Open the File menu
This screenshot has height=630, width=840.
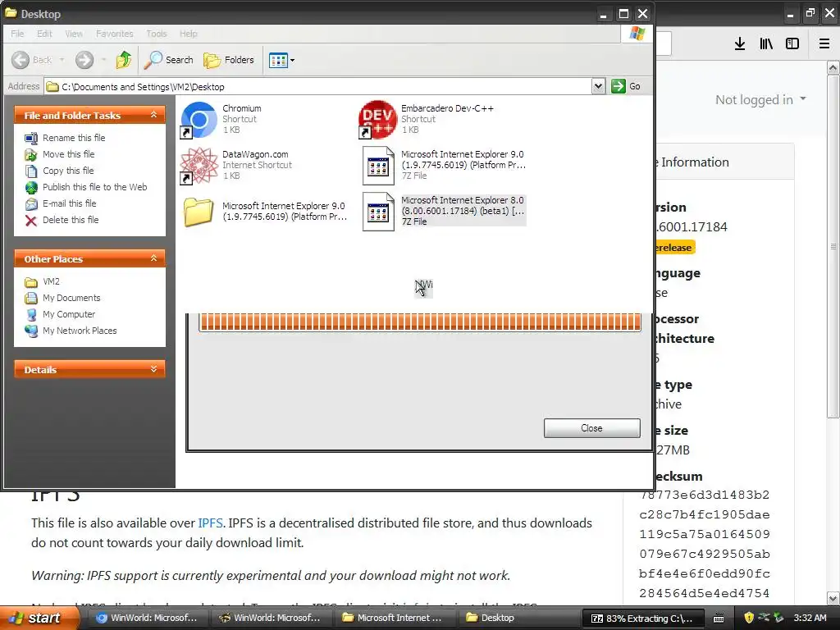[x=17, y=34]
